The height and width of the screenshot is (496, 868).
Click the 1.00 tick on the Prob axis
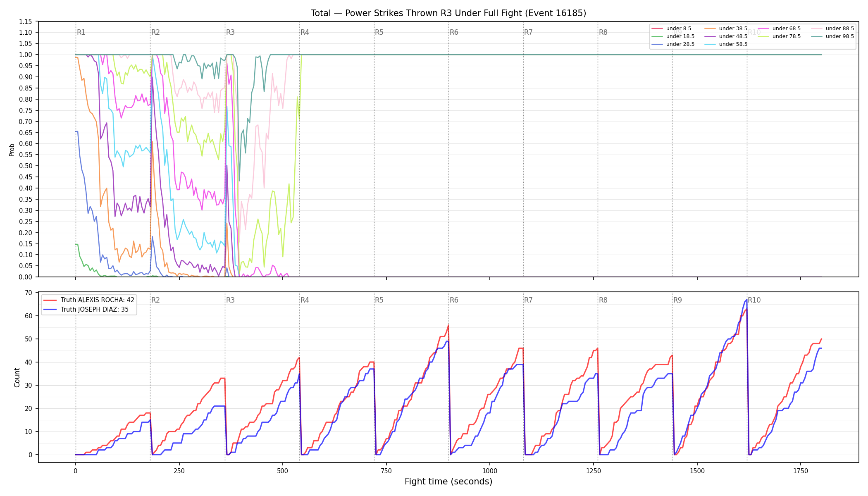[x=26, y=55]
